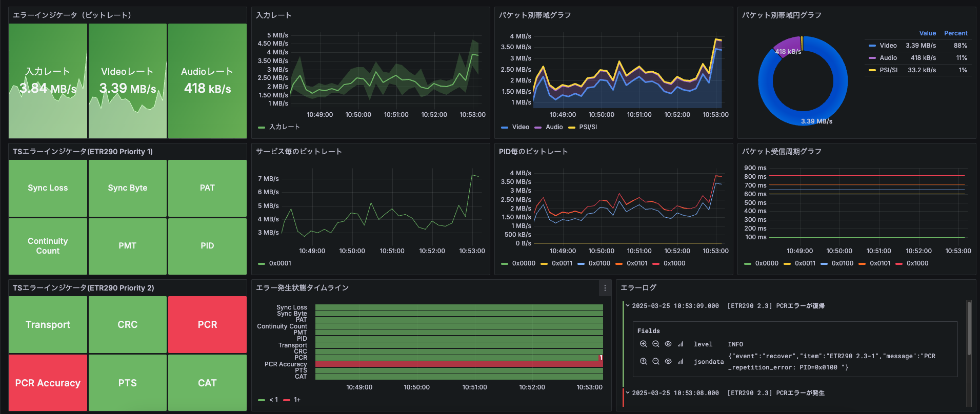This screenshot has height=414, width=980.
Task: Click the error log vertical scrollbar
Action: 969,328
